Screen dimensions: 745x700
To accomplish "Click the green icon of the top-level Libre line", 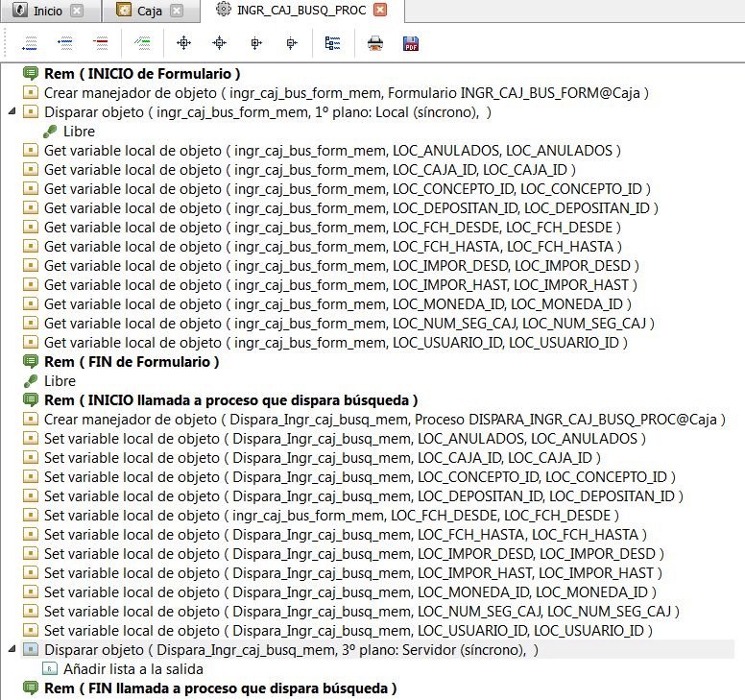I will coord(31,380).
